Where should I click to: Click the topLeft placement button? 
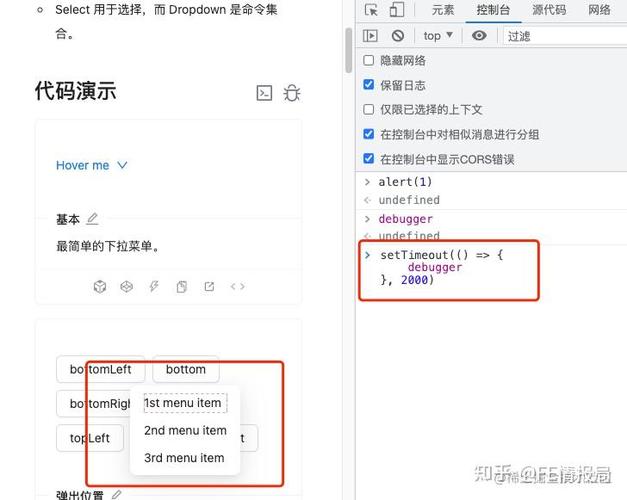pyautogui.click(x=90, y=438)
